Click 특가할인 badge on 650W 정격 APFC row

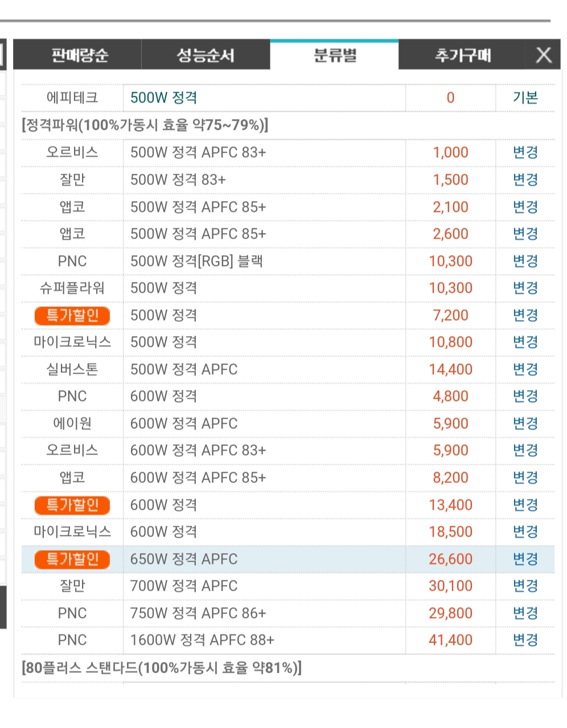point(72,559)
